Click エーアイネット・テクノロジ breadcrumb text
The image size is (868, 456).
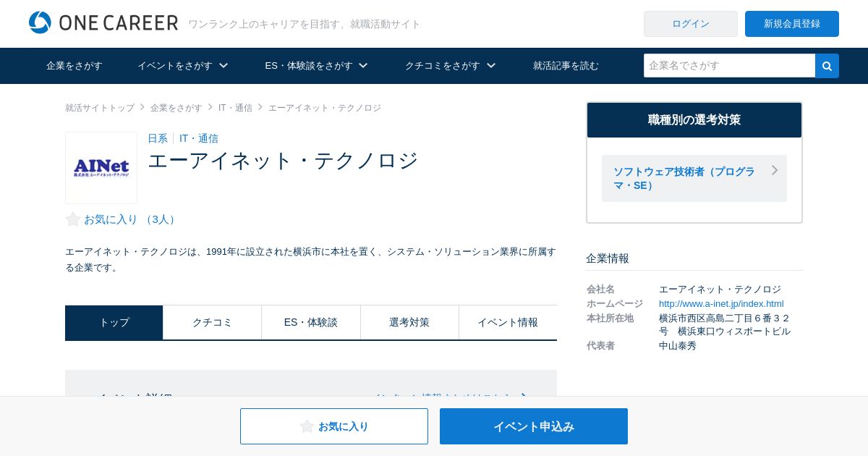[x=325, y=108]
